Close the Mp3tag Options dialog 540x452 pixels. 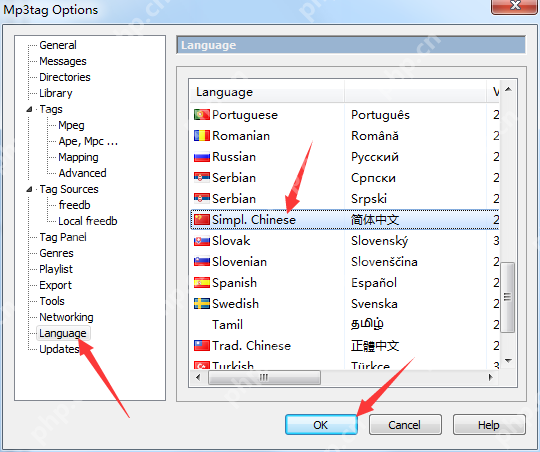coord(515,6)
